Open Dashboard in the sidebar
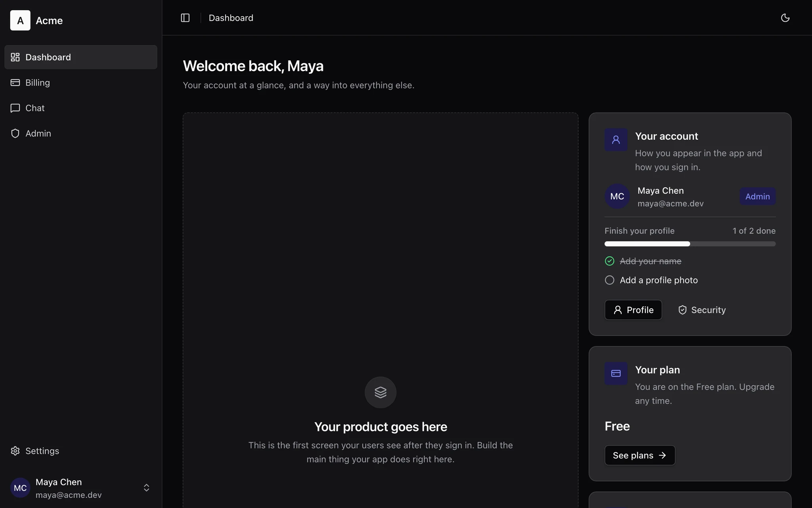Screen dimensions: 812x508 coord(81,57)
